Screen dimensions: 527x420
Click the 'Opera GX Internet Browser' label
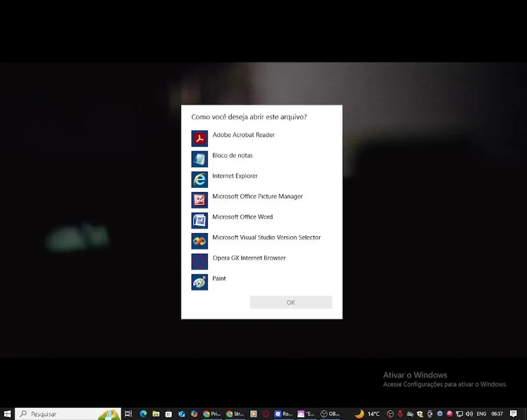coord(249,258)
